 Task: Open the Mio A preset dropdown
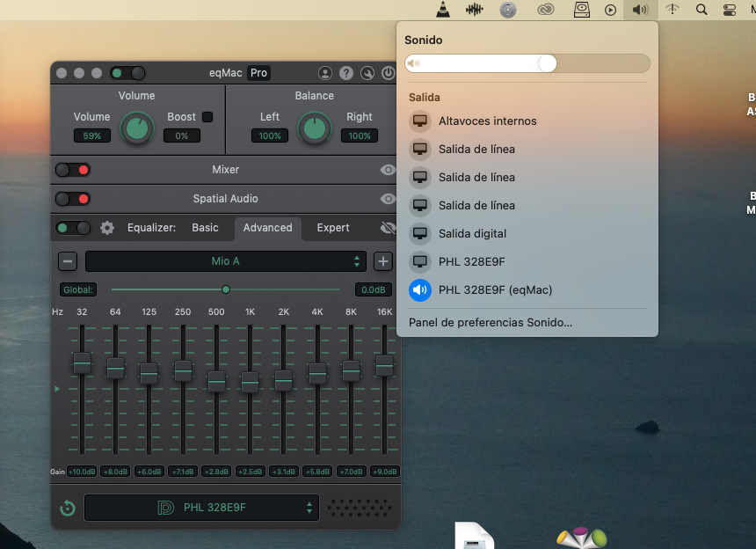(226, 261)
